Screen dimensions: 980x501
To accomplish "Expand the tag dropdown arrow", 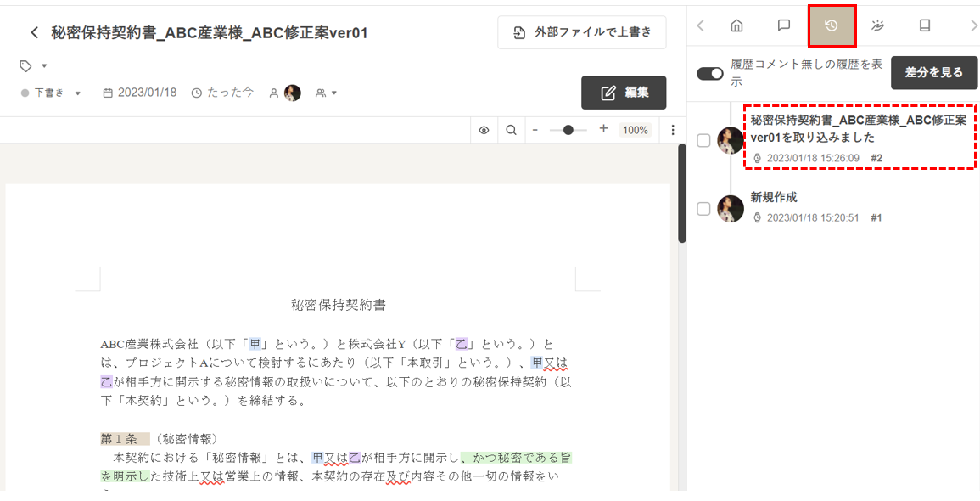I will [44, 66].
